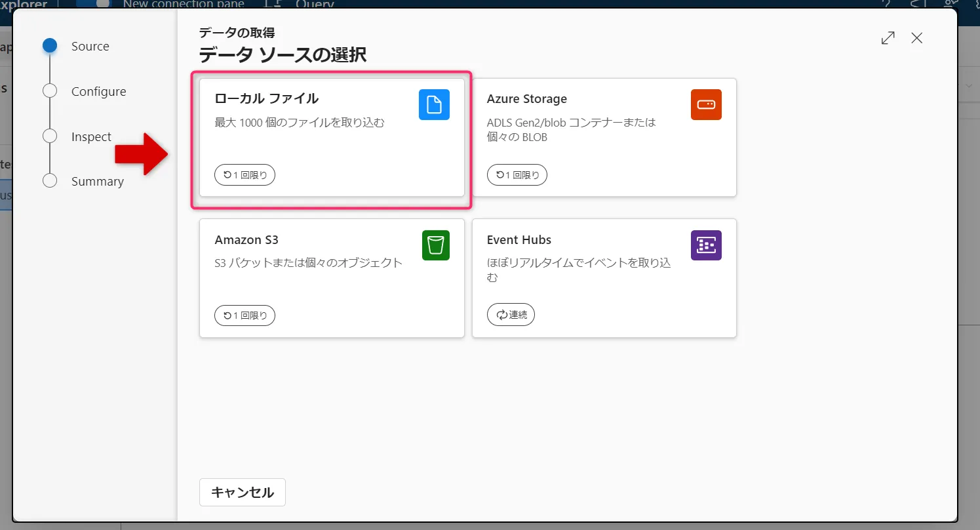Click the 1 回限り badge under Azure Storage
The image size is (980, 530).
517,175
